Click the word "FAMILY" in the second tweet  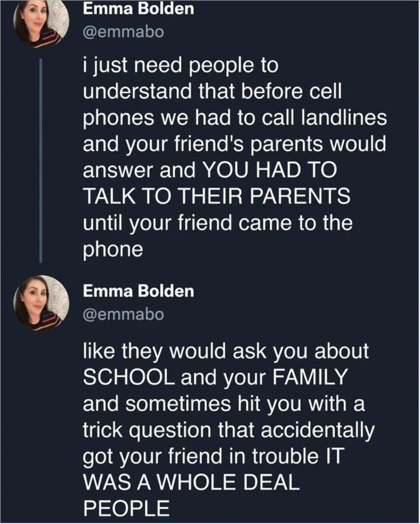[x=311, y=378]
